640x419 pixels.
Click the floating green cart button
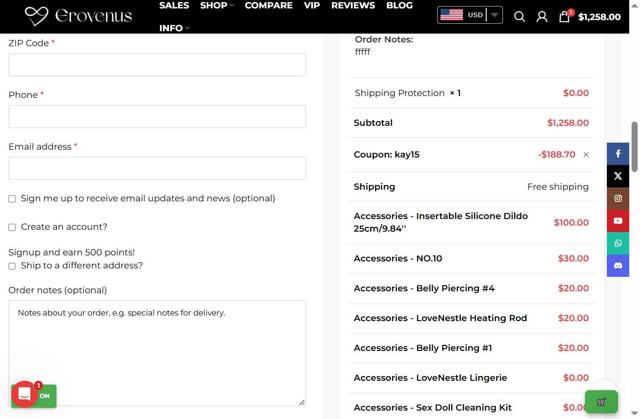pyautogui.click(x=601, y=402)
